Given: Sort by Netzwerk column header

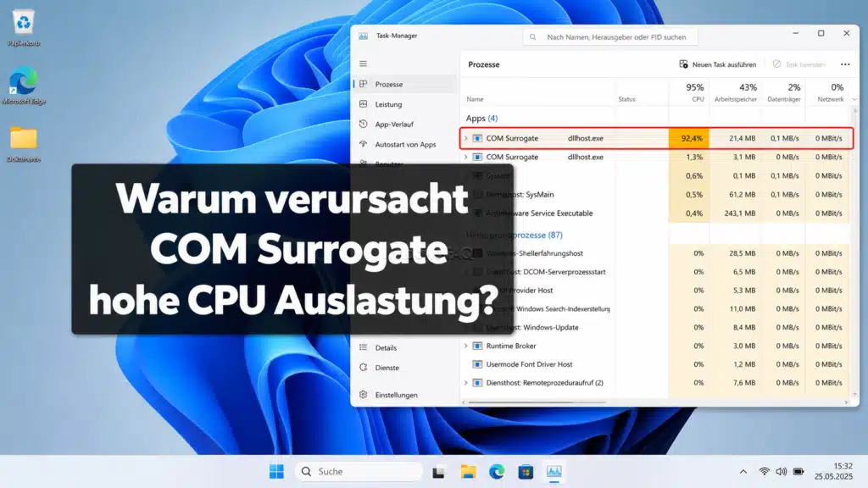Looking at the screenshot, I should point(827,91).
